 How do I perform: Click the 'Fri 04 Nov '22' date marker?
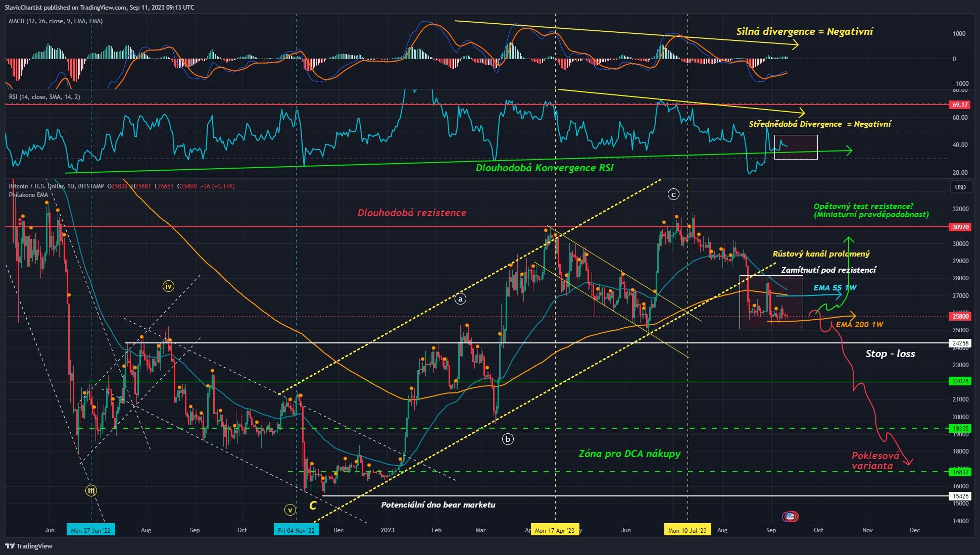296,530
